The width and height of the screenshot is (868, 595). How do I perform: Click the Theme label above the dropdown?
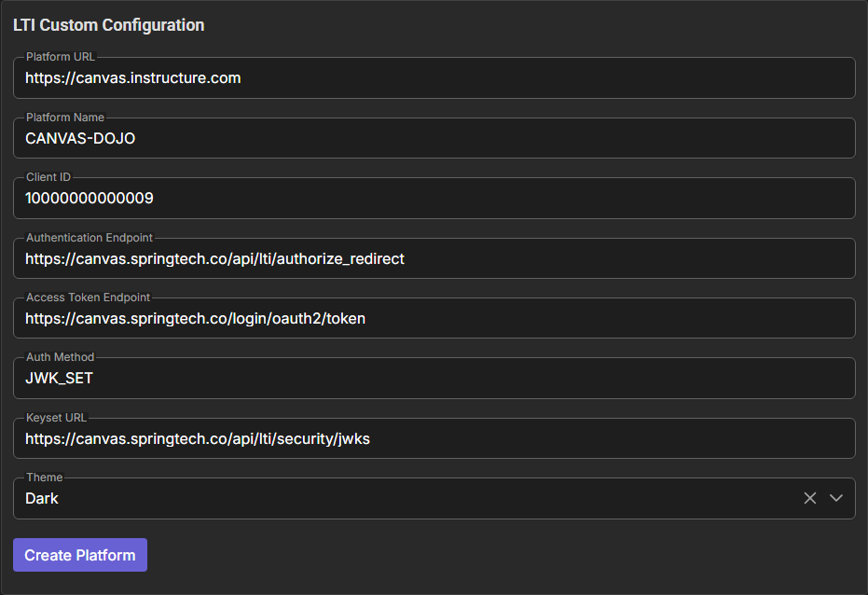click(44, 477)
